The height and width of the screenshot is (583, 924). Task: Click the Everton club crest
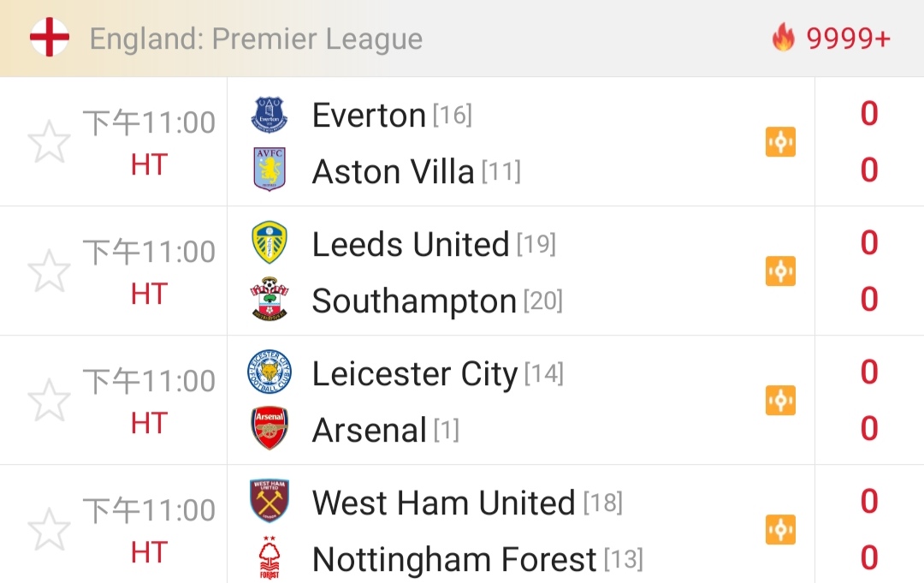pos(269,115)
